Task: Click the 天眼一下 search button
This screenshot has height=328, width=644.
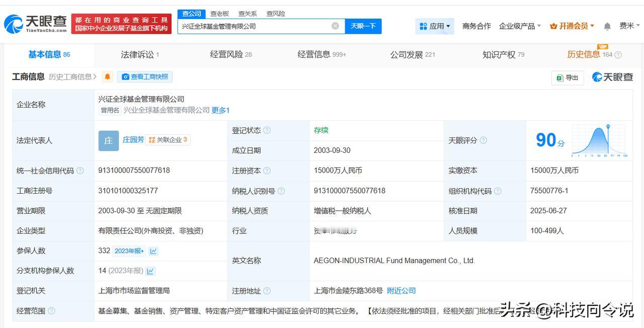Action: tap(363, 26)
